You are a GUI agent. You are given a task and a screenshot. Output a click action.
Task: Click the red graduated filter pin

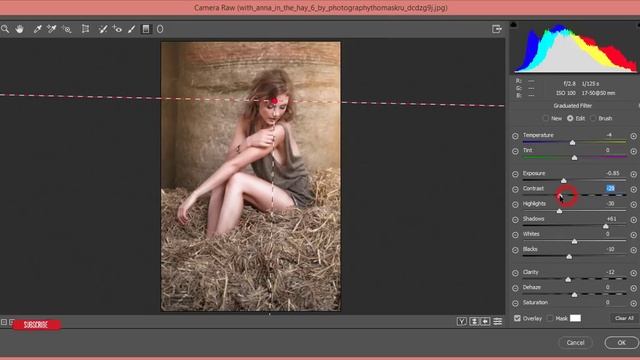tap(274, 100)
